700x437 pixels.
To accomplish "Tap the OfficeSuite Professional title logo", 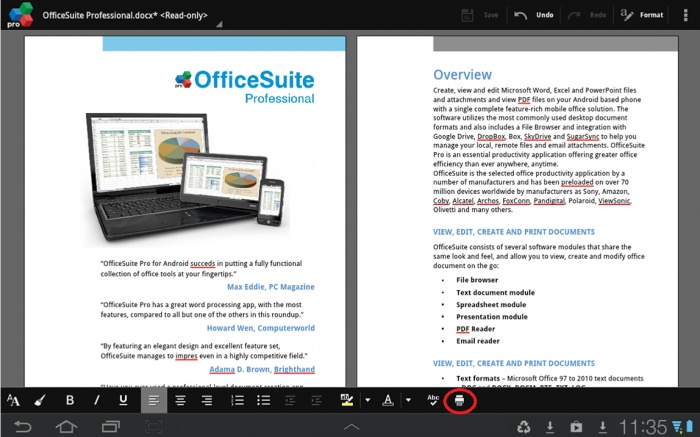I will [x=245, y=87].
